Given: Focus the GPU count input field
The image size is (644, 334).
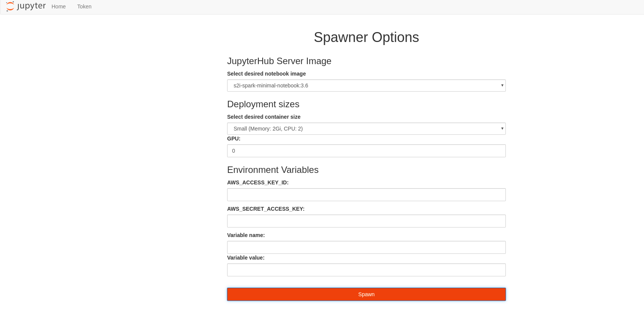Looking at the screenshot, I should click(366, 151).
